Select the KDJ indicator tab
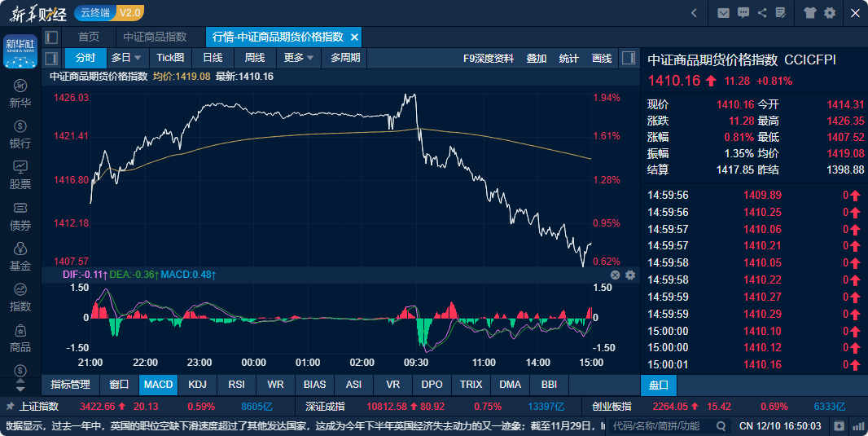Viewport: 868px width, 436px height. point(197,384)
